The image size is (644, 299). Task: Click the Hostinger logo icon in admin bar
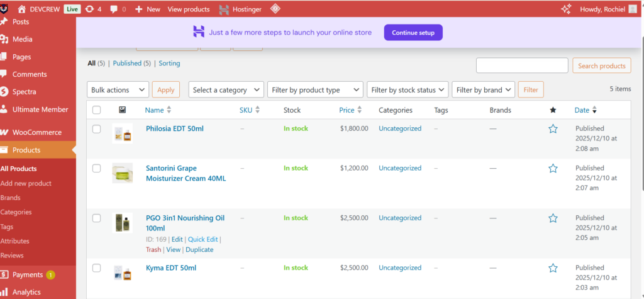(224, 9)
